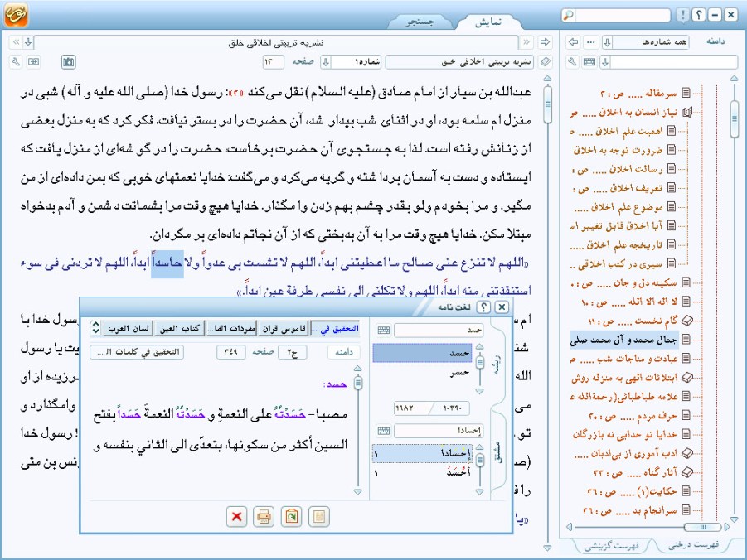Screen dimensions: 747x560
Task: Open main window help question-mark button
Action: point(698,15)
